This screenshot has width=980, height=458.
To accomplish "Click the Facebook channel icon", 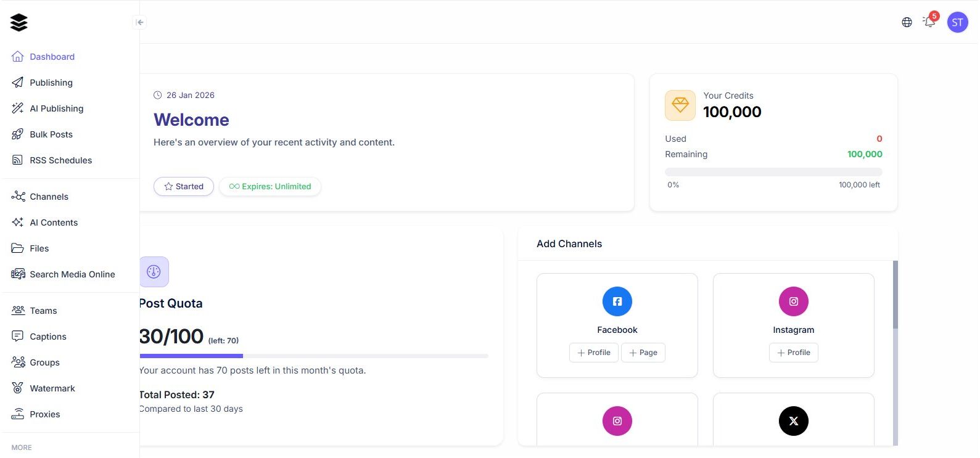I will point(617,301).
